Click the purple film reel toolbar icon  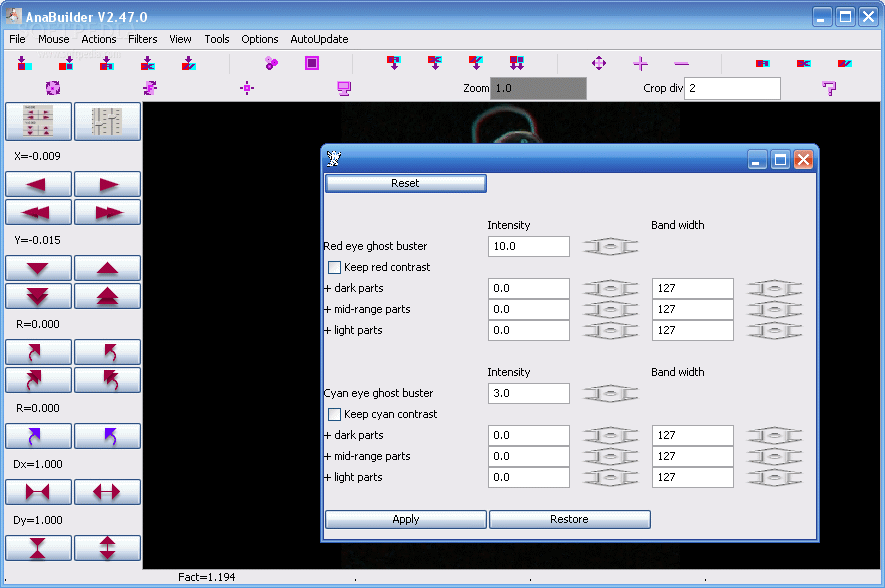click(x=271, y=63)
